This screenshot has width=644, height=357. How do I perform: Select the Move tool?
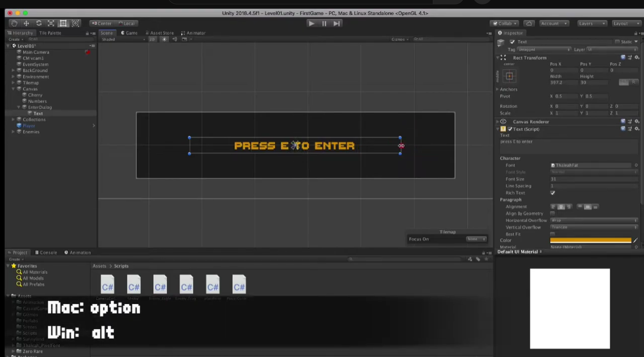pyautogui.click(x=26, y=23)
